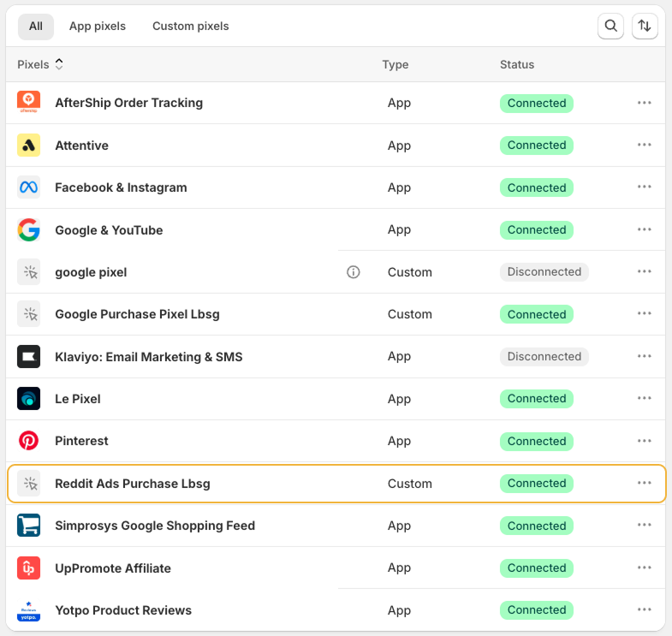This screenshot has width=672, height=636.
Task: Click Disconnected status badge for Klaviyo
Action: tap(544, 357)
